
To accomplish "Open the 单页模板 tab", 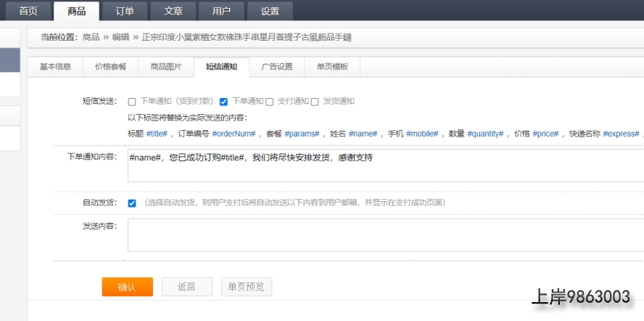I will [332, 67].
